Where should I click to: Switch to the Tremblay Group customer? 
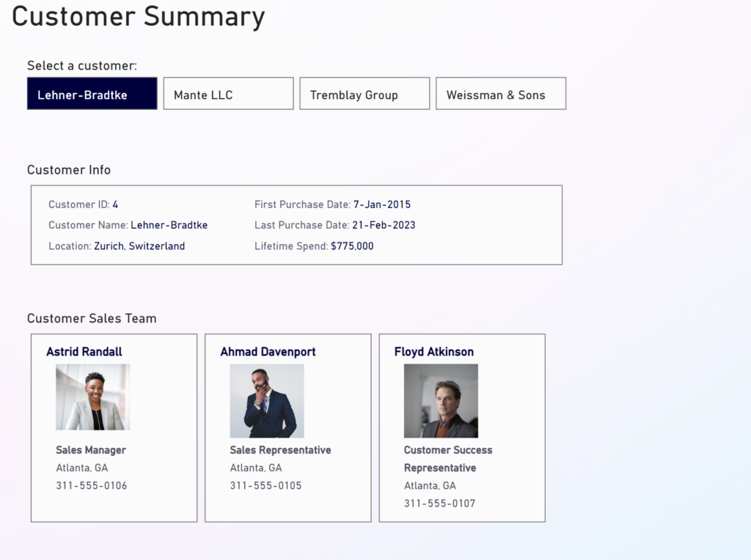click(364, 94)
